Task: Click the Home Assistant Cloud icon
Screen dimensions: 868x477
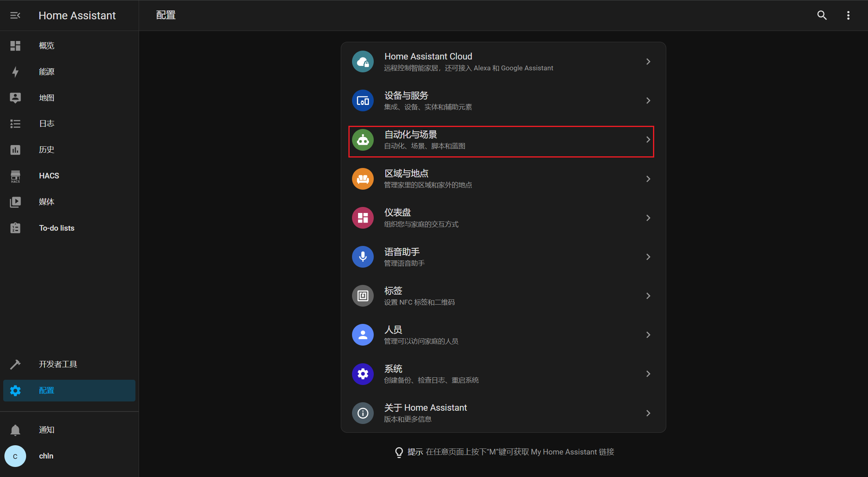Action: point(363,61)
